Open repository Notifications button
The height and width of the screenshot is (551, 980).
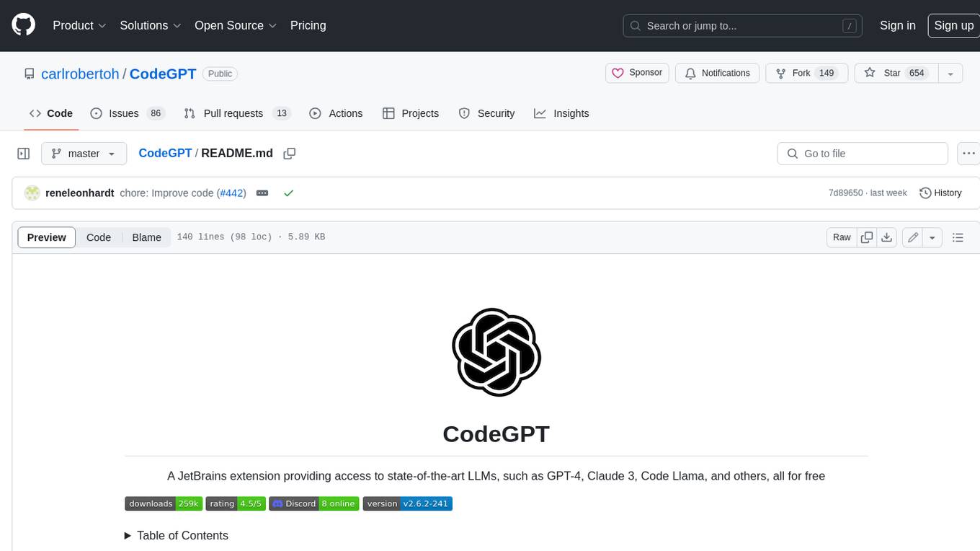pos(717,73)
